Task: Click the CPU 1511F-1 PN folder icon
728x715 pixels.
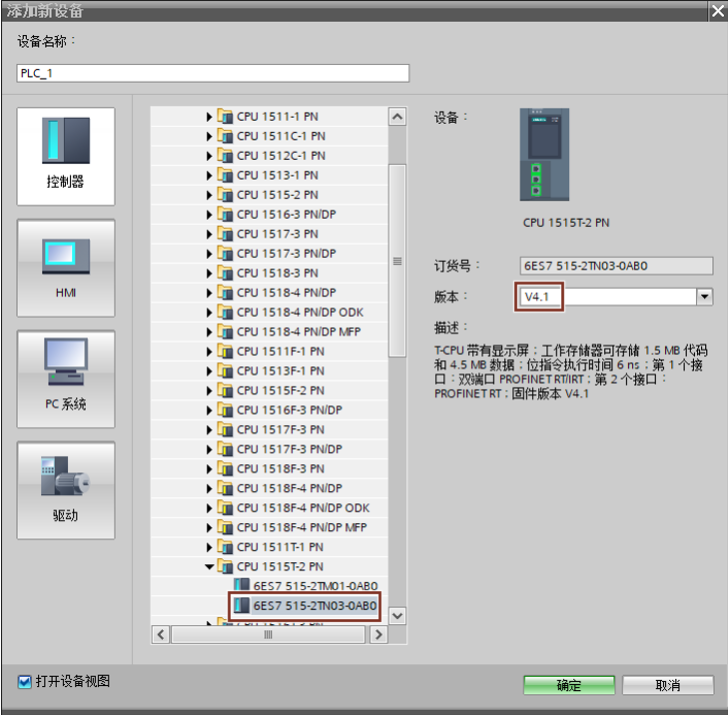Action: tap(225, 352)
